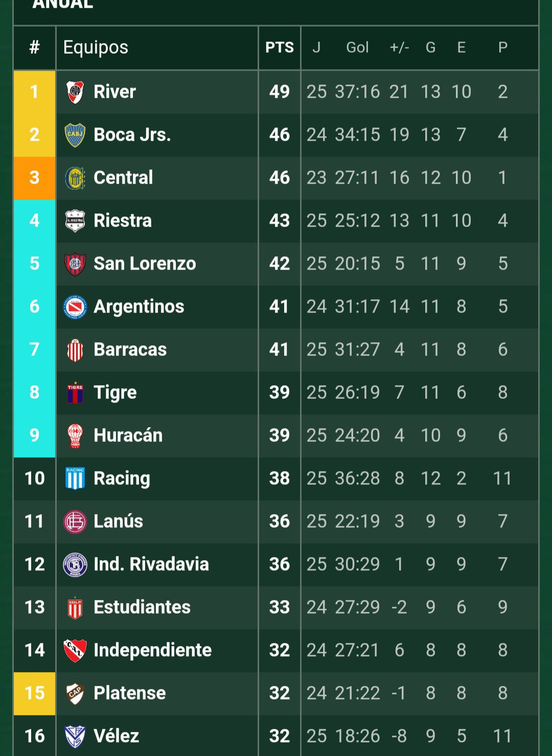Click the San Lorenzo club badge
Viewport: 552px width, 756px height.
75,264
